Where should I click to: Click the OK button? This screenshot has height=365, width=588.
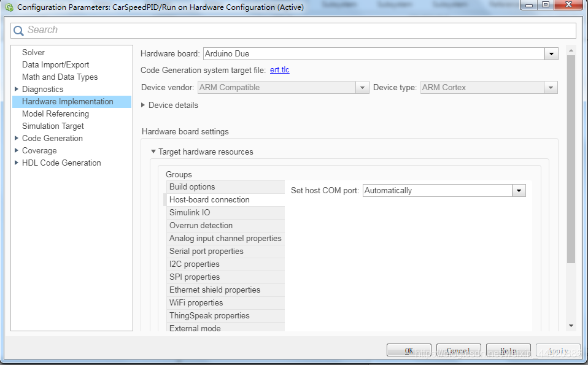tap(409, 351)
